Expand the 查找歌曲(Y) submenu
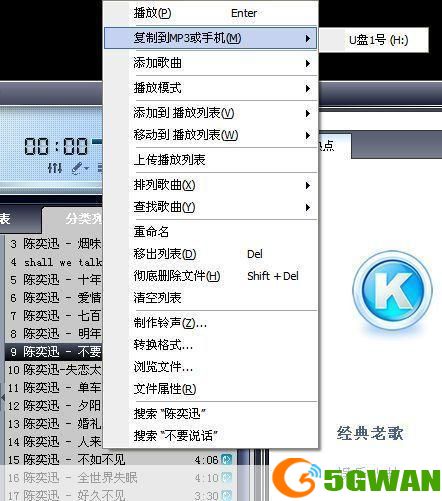Viewport: 442px width, 501px height. 211,207
